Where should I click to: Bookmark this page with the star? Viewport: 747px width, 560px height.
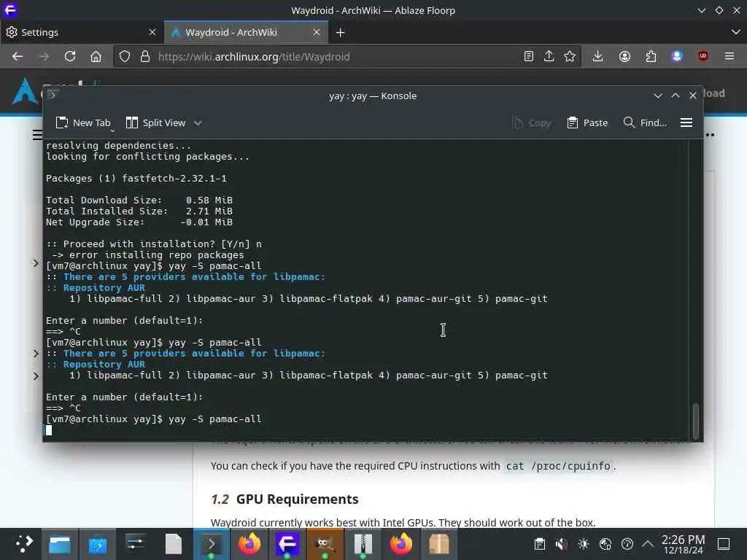click(569, 57)
